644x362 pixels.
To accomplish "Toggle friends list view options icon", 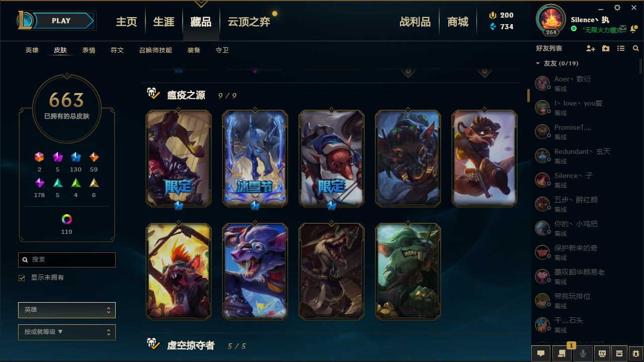I will point(621,48).
